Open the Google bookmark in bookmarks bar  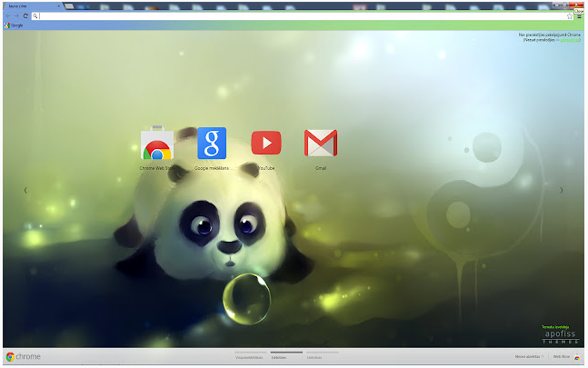click(14, 25)
